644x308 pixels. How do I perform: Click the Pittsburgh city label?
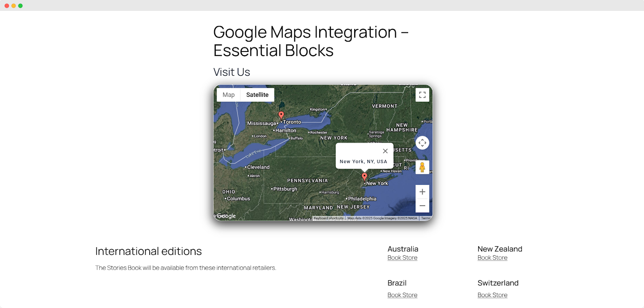[x=285, y=189]
